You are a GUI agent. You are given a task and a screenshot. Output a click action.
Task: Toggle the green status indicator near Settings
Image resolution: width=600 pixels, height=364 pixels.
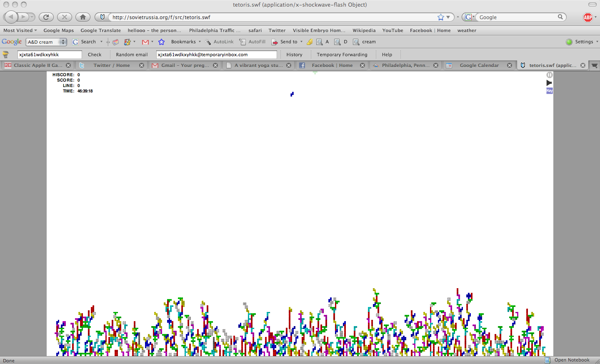(x=569, y=42)
